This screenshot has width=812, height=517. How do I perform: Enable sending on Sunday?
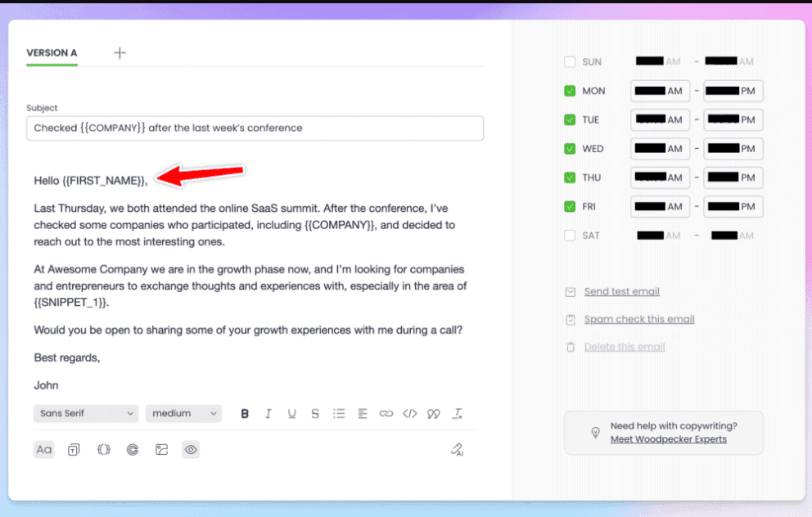(x=569, y=61)
